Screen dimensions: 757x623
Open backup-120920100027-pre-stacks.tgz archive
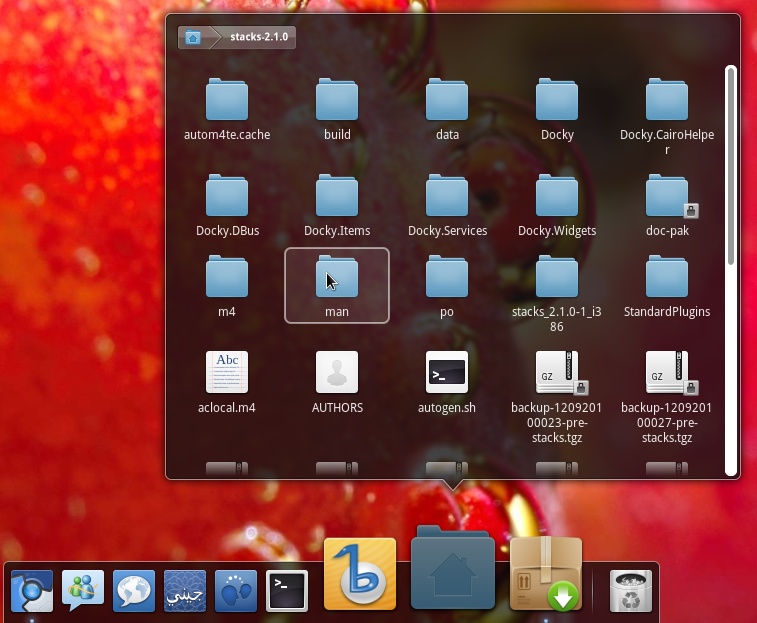click(667, 397)
